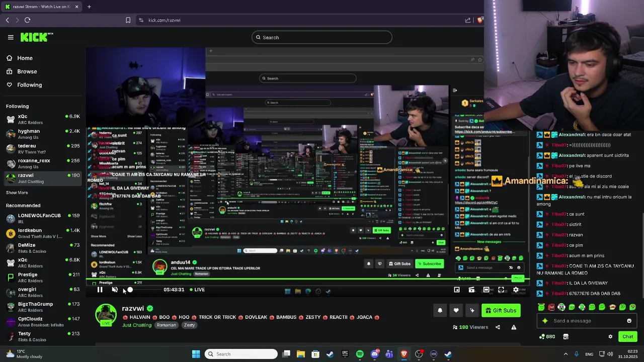Select razvwi Stream browser tab
This screenshot has width=644, height=362.
click(x=41, y=7)
